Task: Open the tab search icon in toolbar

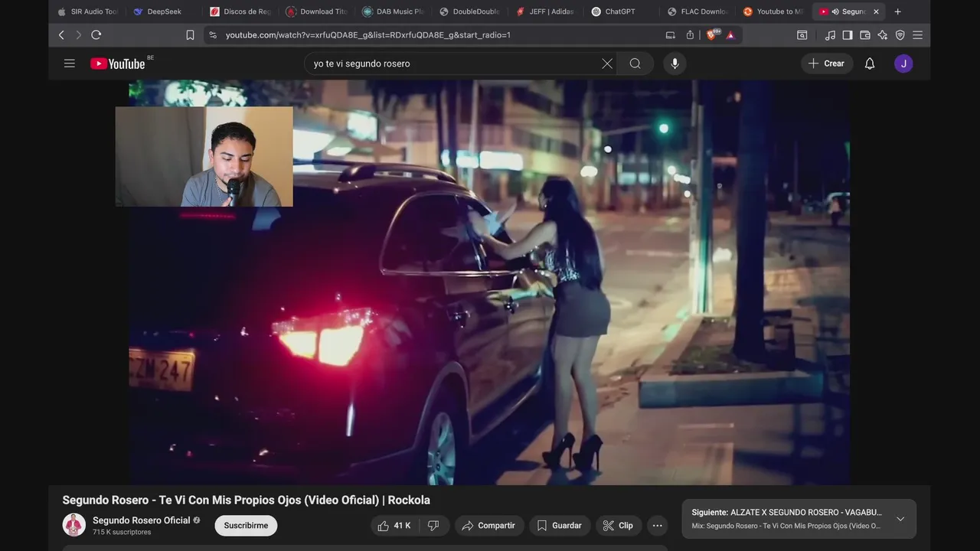Action: (x=802, y=34)
